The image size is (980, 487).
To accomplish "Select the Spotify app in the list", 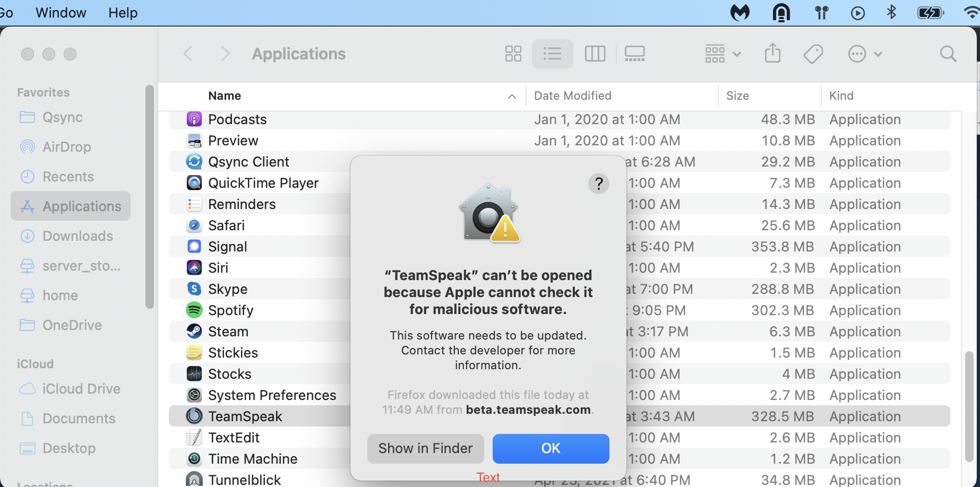I will coord(230,310).
